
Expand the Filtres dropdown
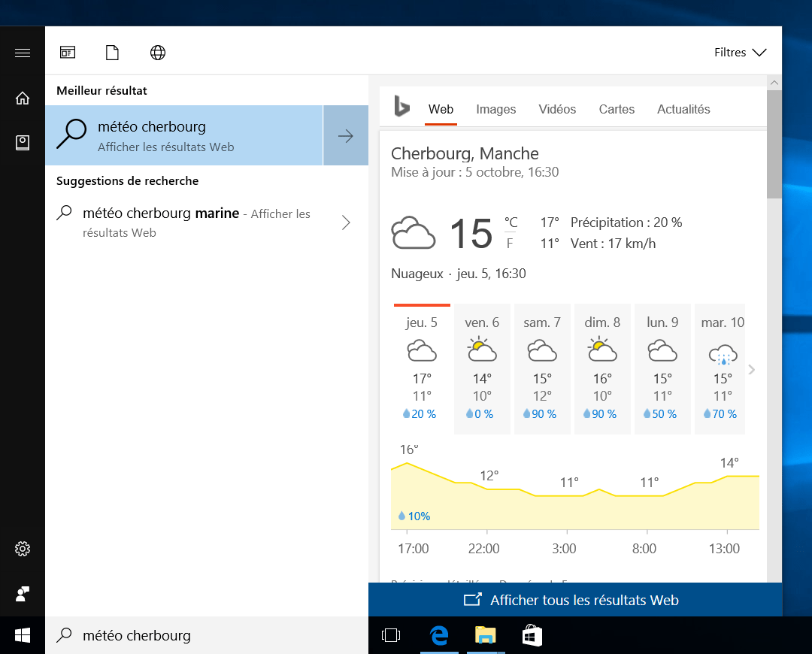pyautogui.click(x=740, y=53)
